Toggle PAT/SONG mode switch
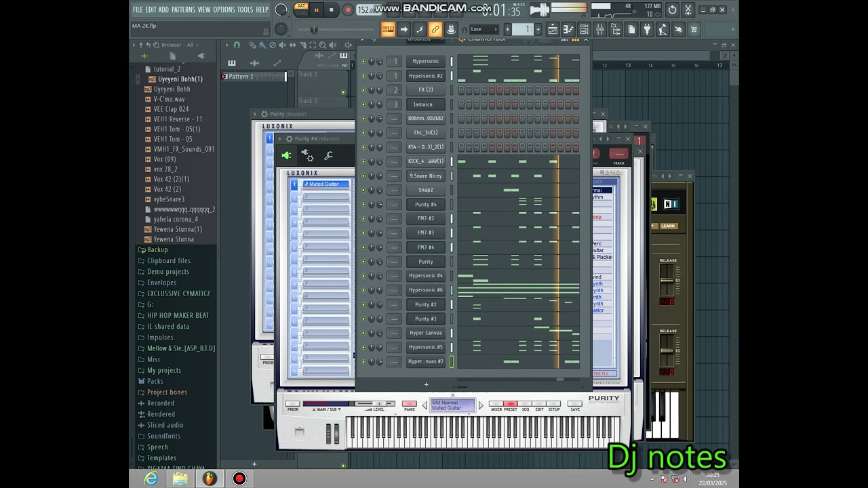The width and height of the screenshot is (868, 488). click(x=301, y=9)
